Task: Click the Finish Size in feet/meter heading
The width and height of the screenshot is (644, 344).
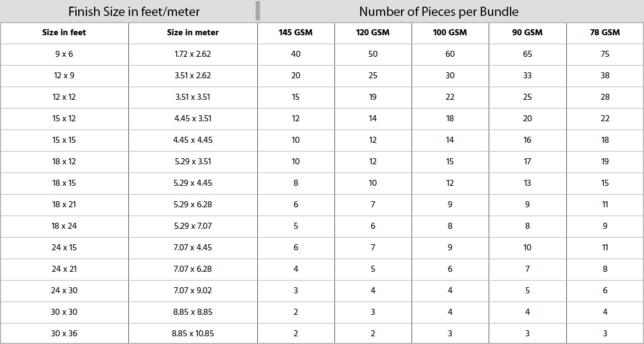Action: 134,12
